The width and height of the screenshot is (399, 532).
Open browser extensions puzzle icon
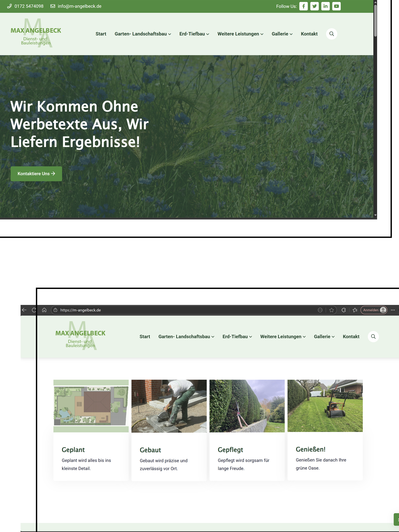pyautogui.click(x=344, y=310)
